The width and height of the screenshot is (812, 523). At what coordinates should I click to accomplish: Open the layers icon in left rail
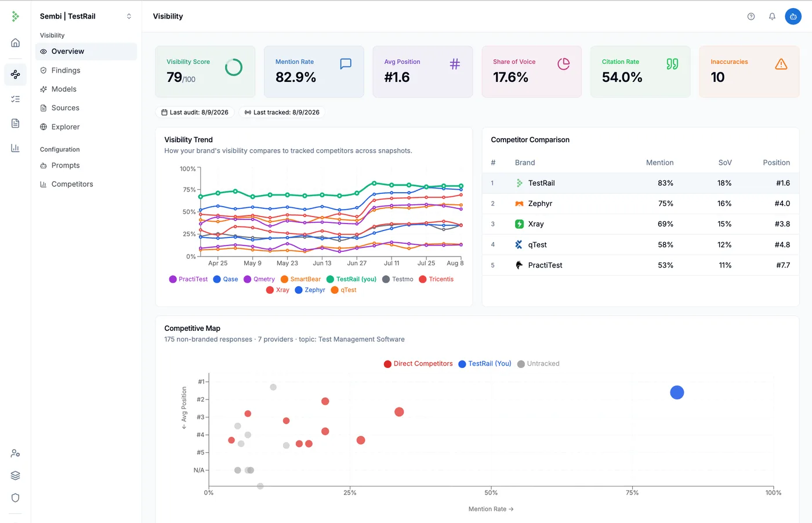pos(15,475)
